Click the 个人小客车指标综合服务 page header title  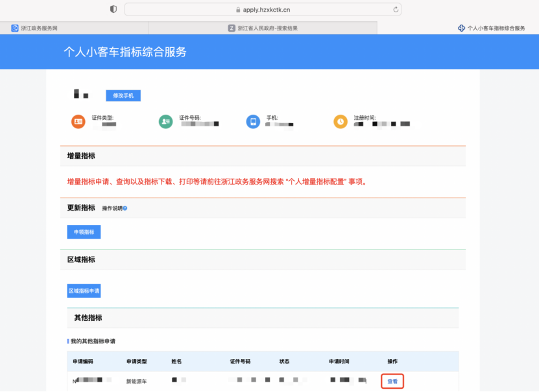coord(125,52)
